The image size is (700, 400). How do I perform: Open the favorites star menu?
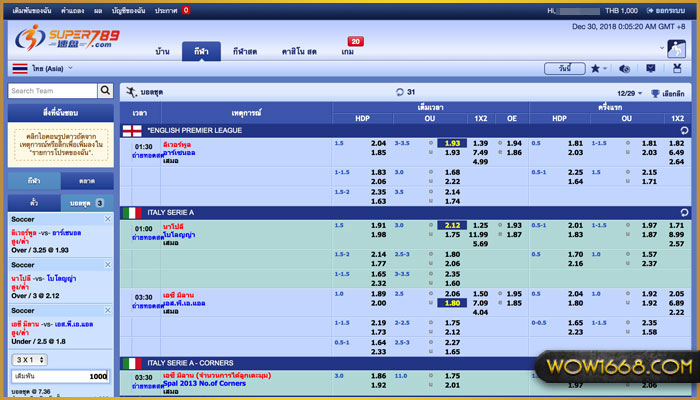click(x=598, y=68)
